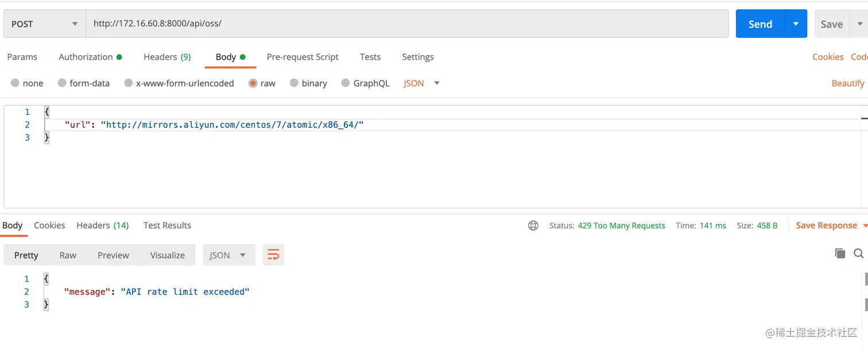Click the url value in request body editor

[232, 125]
